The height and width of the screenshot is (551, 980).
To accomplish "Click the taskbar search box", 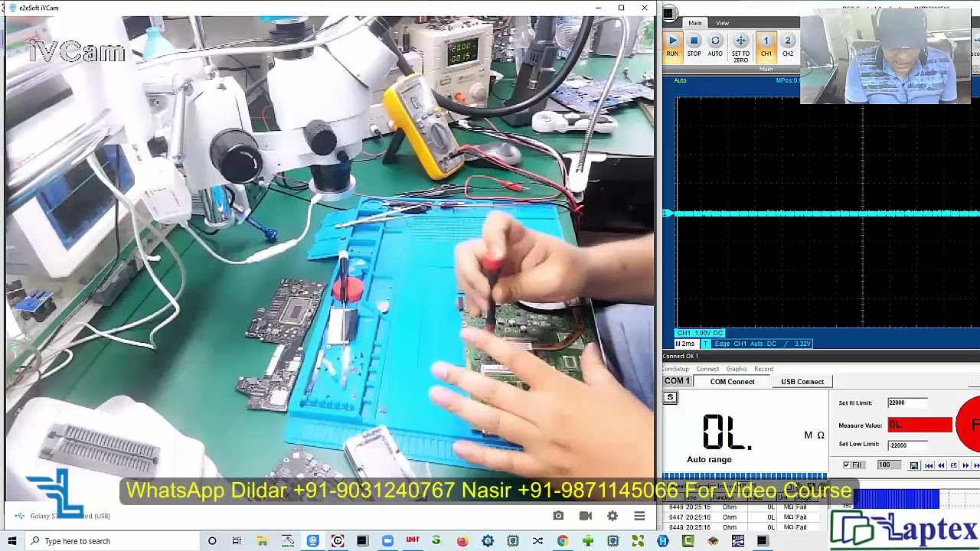I will pos(111,541).
